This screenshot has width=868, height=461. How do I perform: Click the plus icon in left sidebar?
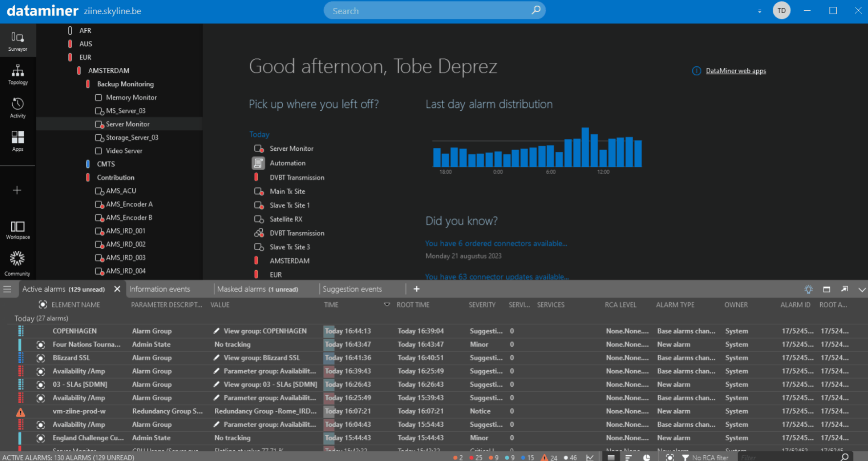pos(17,190)
